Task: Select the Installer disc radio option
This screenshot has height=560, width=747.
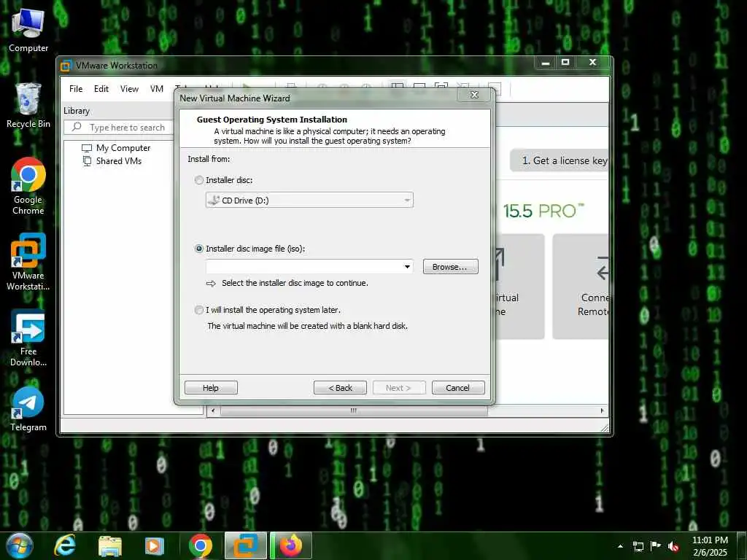Action: (x=199, y=180)
